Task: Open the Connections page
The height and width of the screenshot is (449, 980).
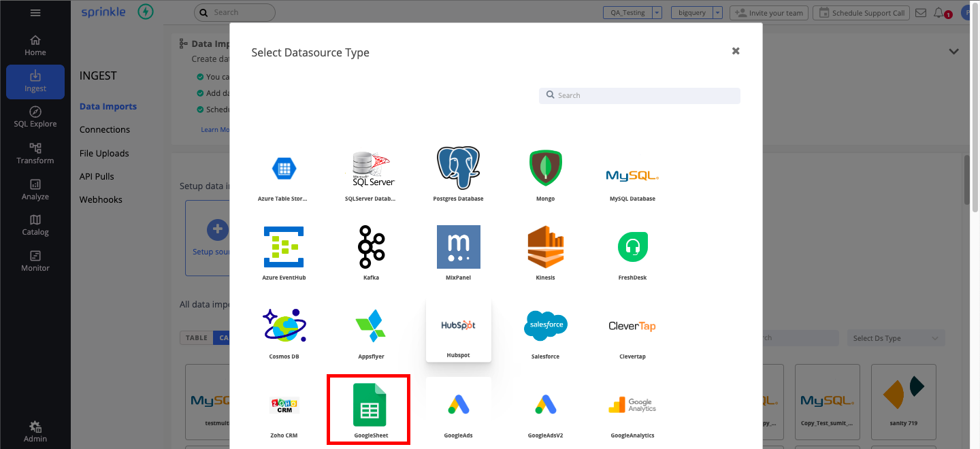Action: click(x=105, y=129)
